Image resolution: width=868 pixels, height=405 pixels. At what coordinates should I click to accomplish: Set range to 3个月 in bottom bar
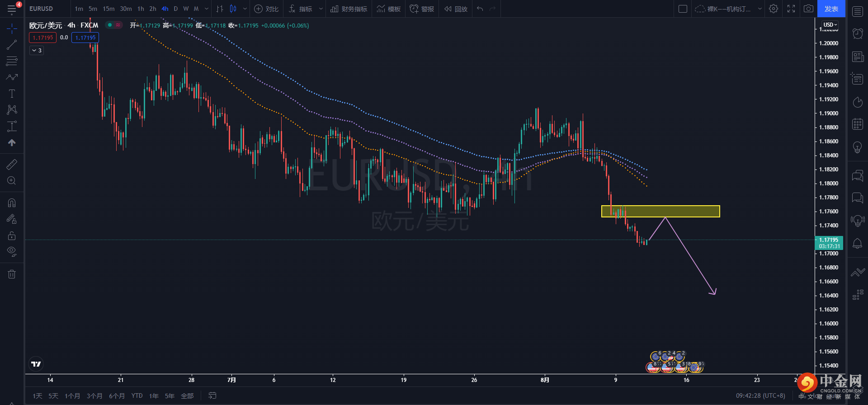coord(94,396)
